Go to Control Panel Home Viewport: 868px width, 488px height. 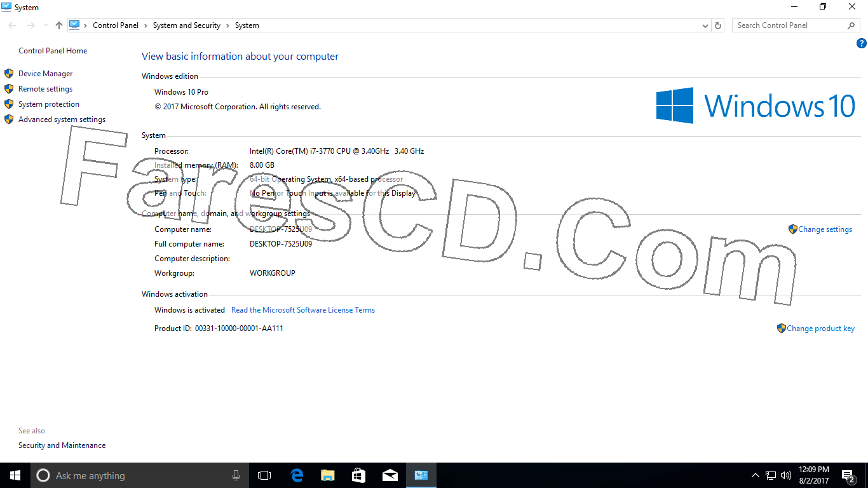tap(53, 51)
